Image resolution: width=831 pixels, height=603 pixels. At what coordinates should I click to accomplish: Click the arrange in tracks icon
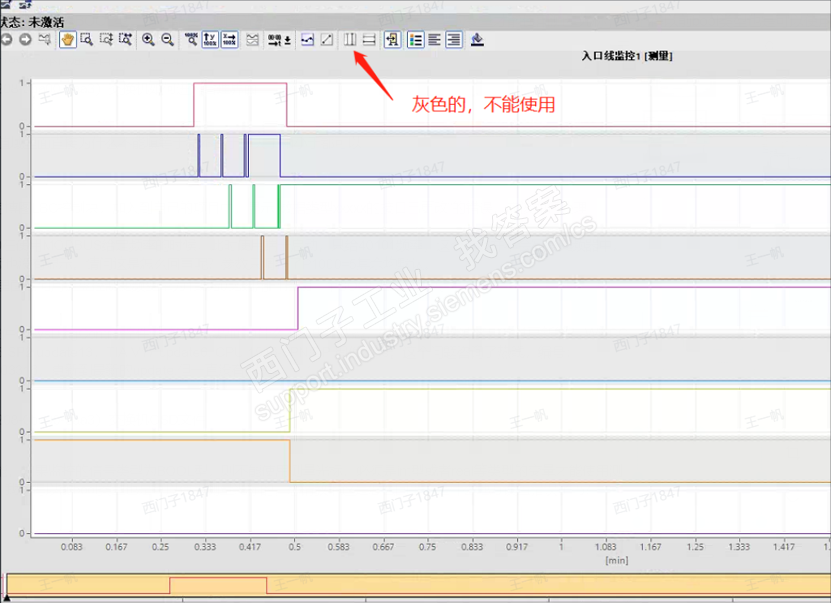[253, 39]
